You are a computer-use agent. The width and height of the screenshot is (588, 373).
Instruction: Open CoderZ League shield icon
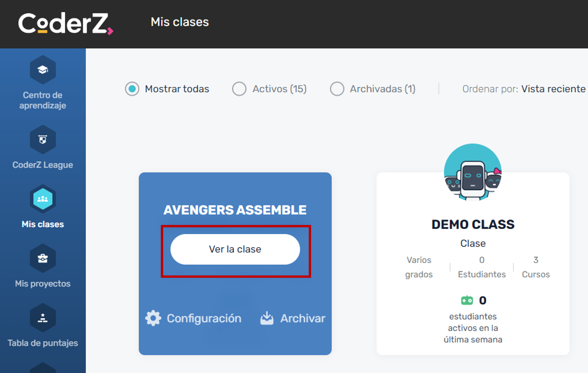pyautogui.click(x=43, y=140)
